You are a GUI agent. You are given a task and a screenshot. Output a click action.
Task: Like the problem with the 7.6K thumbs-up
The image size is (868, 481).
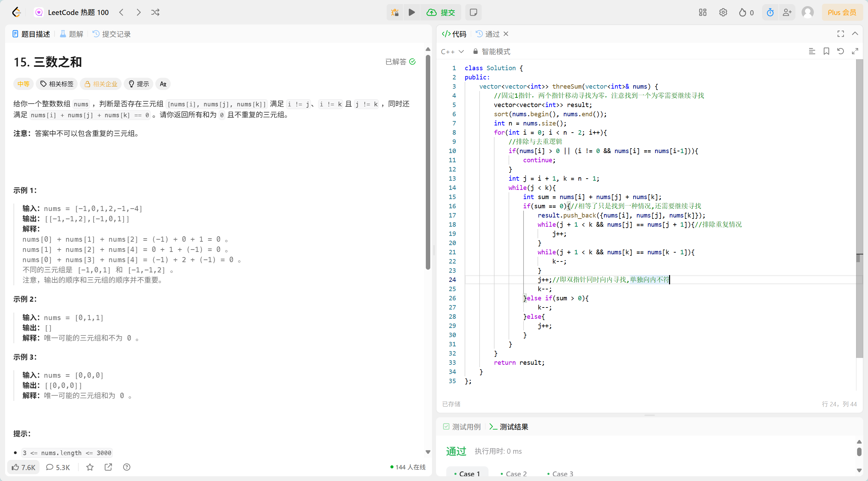tap(24, 467)
